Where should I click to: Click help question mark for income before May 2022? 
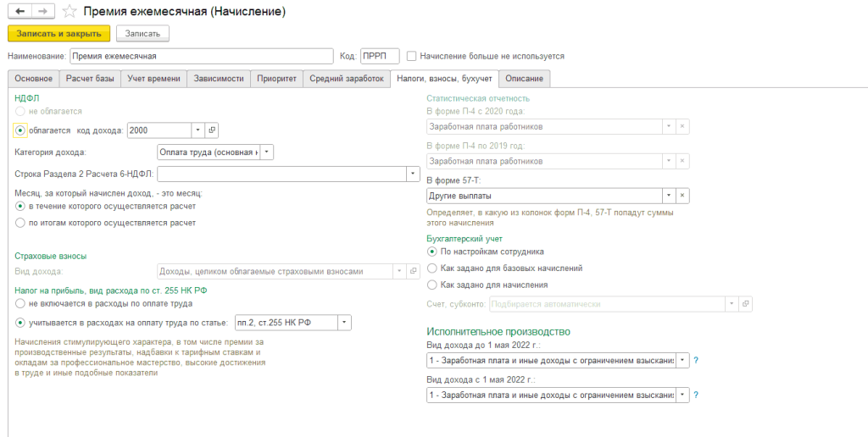[x=696, y=360]
